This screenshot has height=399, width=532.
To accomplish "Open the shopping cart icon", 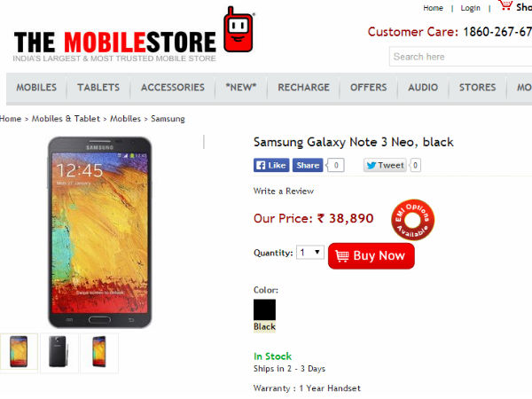I will coord(506,5).
